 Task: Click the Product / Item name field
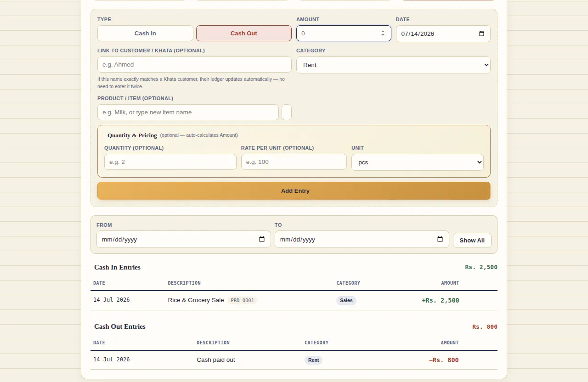click(x=188, y=112)
